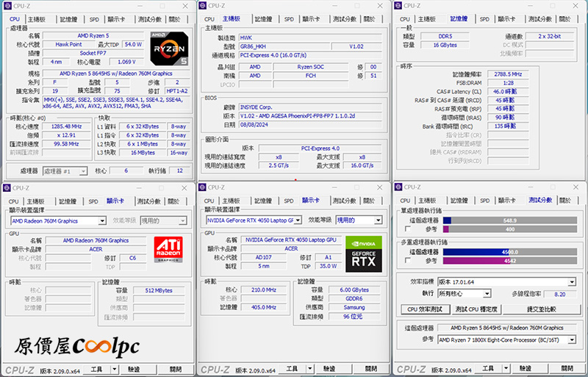Expand 工具 arrow in benchmark window
This screenshot has height=377, width=588.
pyautogui.click(x=506, y=368)
